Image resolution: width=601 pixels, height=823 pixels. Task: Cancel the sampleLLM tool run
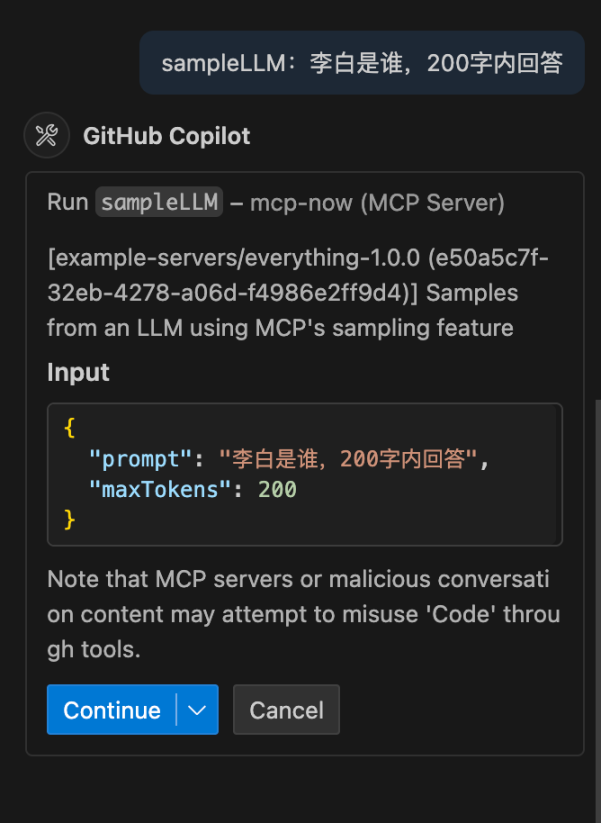(286, 710)
